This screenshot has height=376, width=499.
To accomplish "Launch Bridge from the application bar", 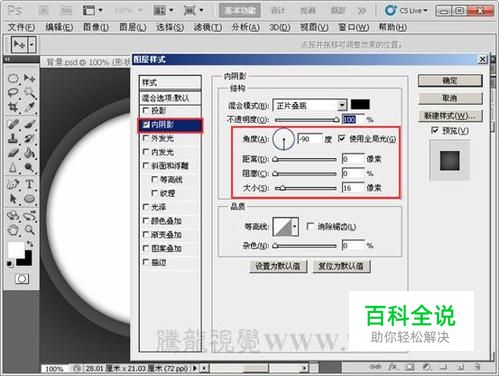I will click(43, 11).
